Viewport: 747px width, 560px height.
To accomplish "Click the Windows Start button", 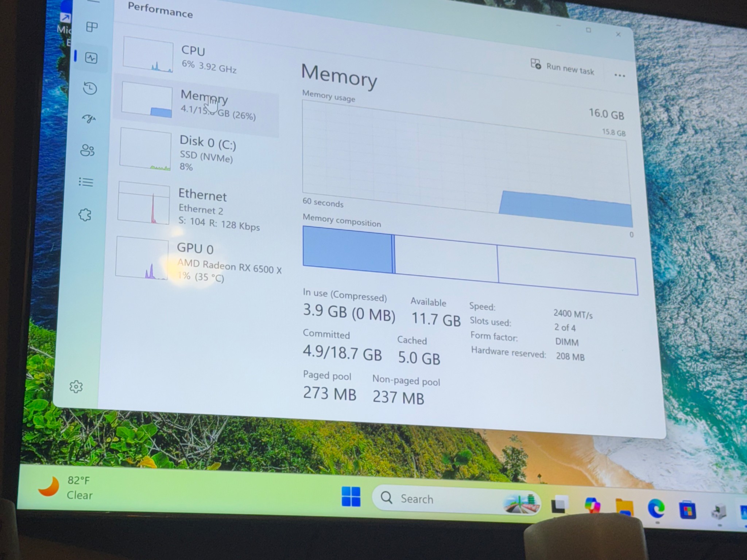I will [351, 497].
